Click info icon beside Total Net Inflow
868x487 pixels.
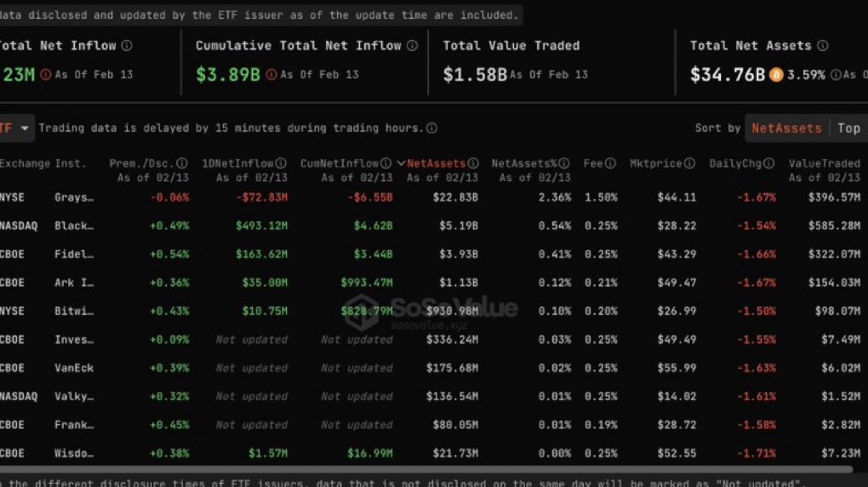coord(126,46)
